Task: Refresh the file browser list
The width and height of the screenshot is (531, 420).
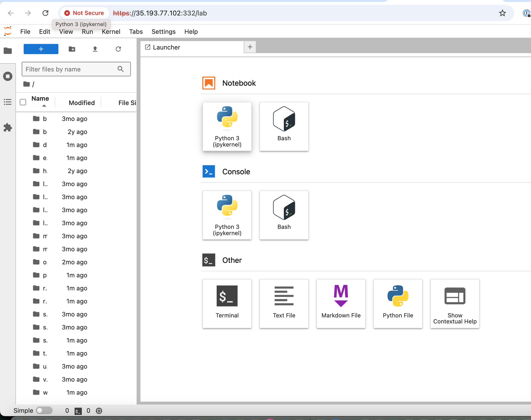Action: tap(118, 49)
